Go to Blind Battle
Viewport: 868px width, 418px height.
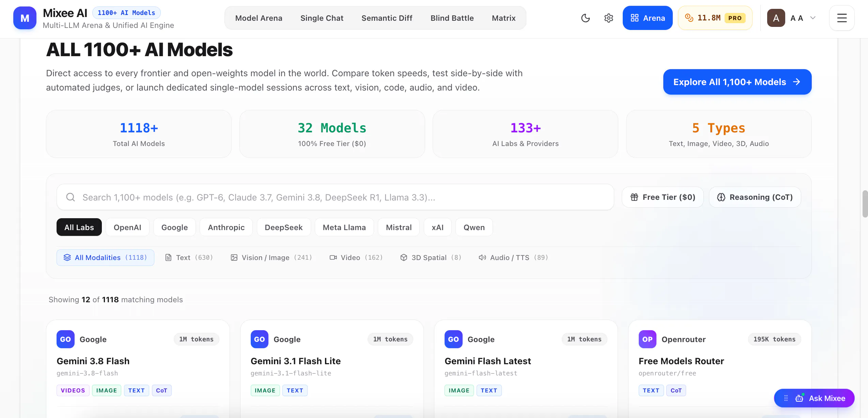click(452, 18)
